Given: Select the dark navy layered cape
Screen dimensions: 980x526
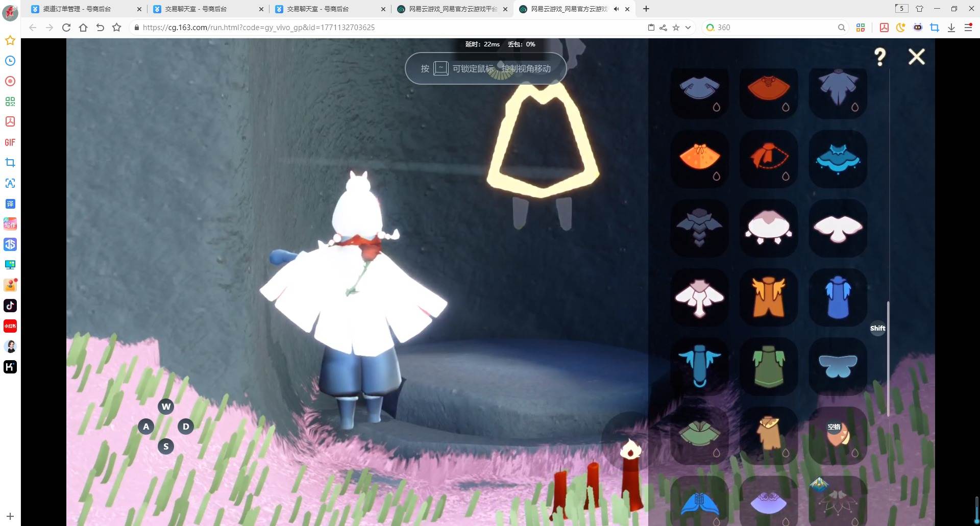Looking at the screenshot, I should tap(699, 228).
